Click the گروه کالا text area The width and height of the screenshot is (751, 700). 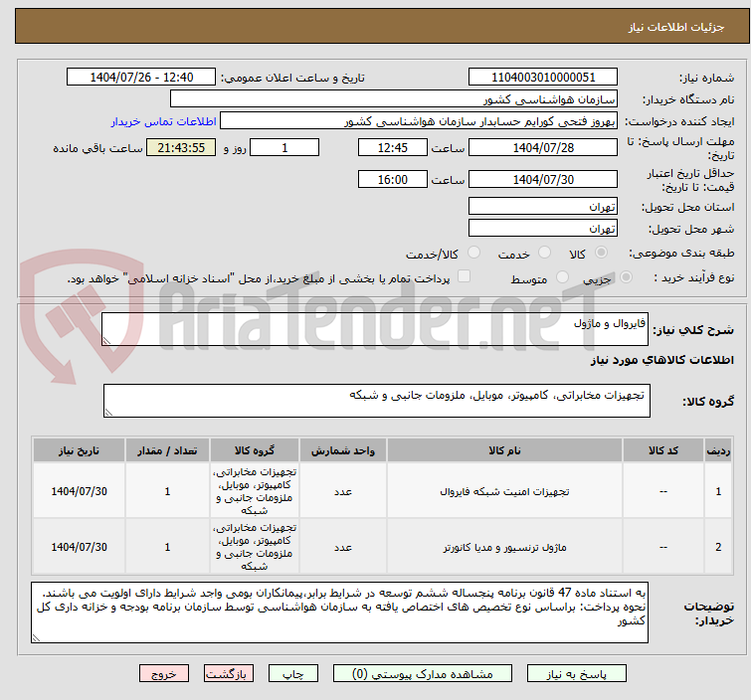pos(376,401)
